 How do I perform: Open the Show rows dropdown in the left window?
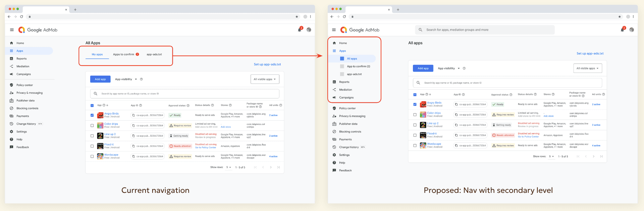click(x=229, y=167)
